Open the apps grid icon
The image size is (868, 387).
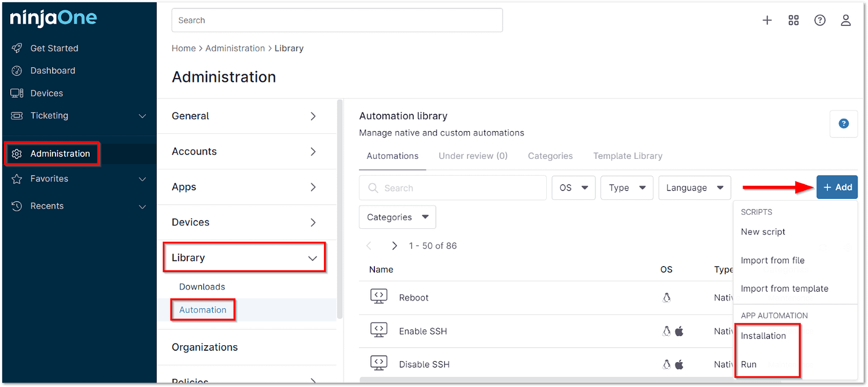[793, 20]
